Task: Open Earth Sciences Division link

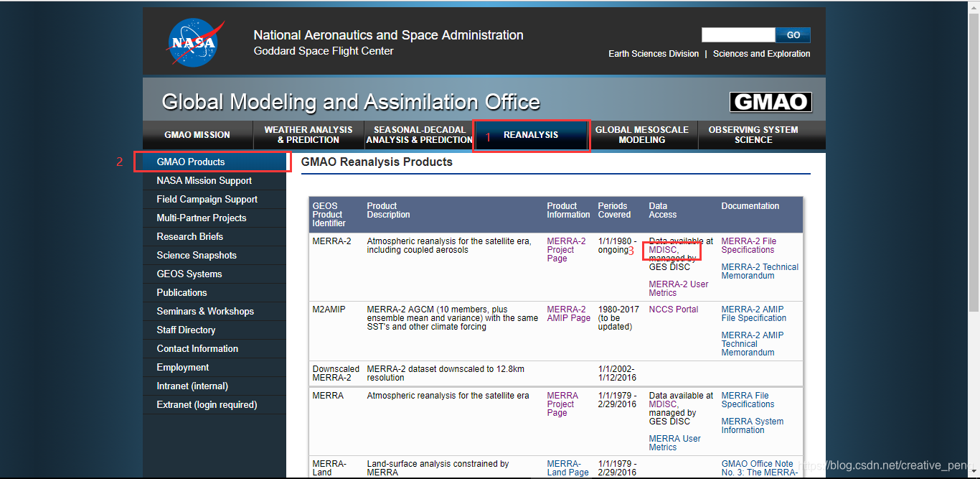Action: pos(654,54)
